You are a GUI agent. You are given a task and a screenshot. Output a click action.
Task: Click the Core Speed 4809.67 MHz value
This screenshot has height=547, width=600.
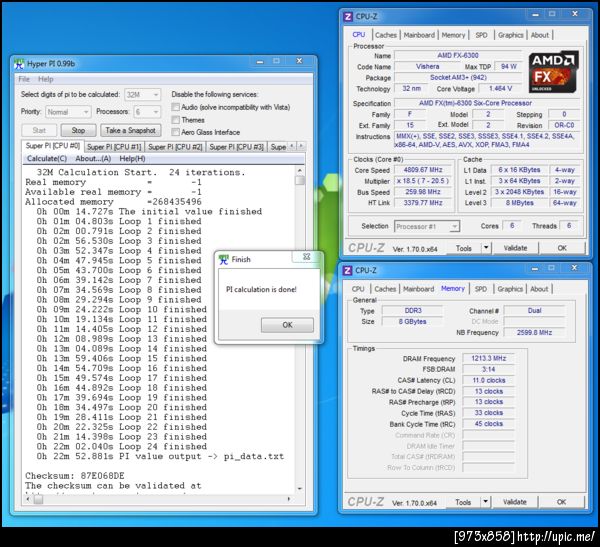(x=422, y=170)
